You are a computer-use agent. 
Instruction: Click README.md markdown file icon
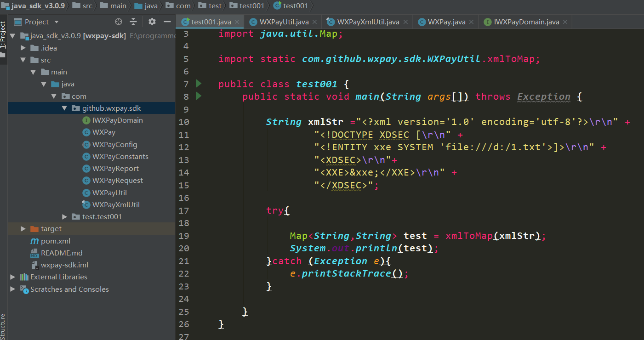[34, 253]
